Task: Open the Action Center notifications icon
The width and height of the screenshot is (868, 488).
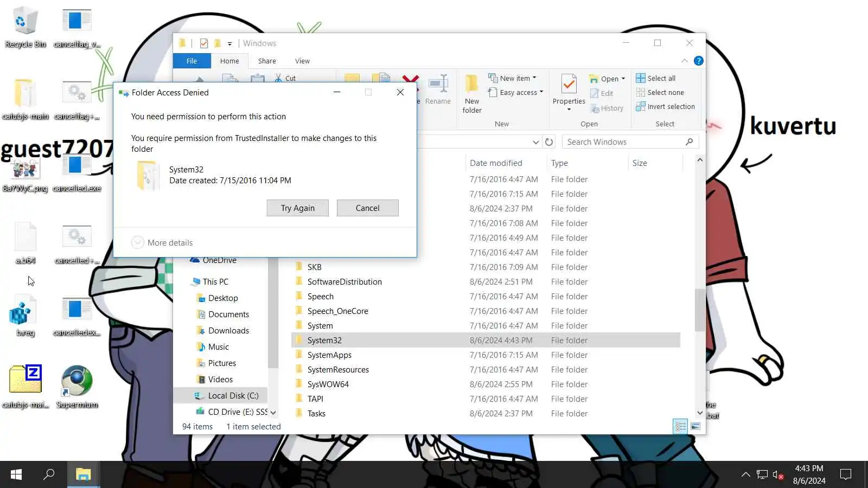Action: pyautogui.click(x=845, y=475)
